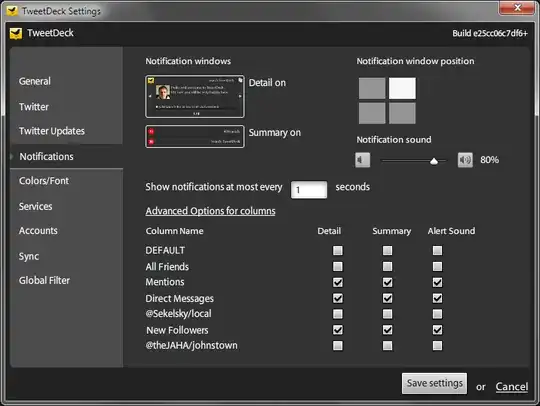Image resolution: width=540 pixels, height=406 pixels.
Task: Enable Summary checkbox for DEFAULT column
Action: tap(387, 250)
